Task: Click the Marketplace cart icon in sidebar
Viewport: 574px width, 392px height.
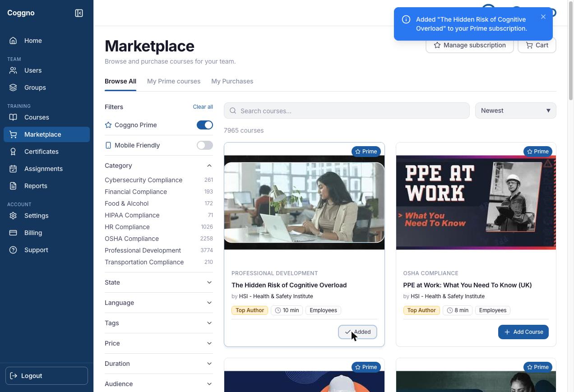Action: click(x=13, y=134)
